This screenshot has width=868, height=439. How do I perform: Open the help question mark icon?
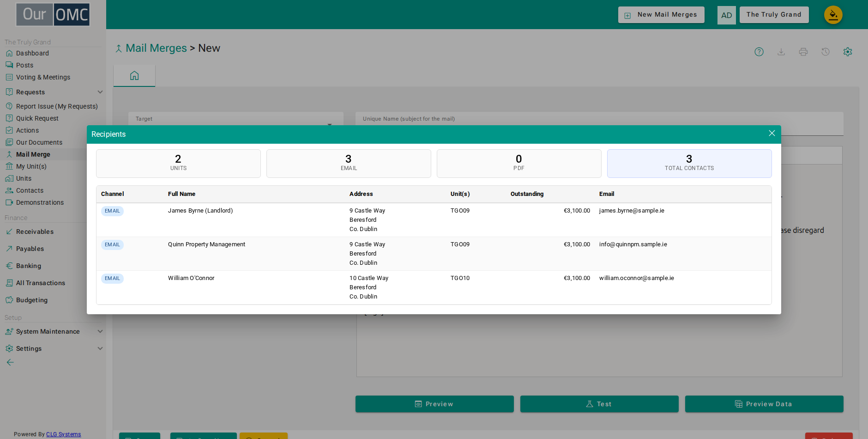pos(759,52)
